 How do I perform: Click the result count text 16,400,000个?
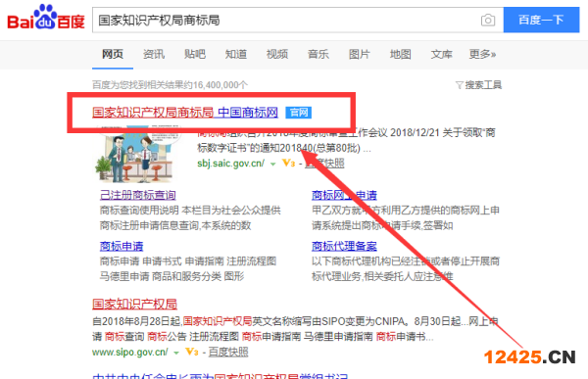[x=220, y=85]
